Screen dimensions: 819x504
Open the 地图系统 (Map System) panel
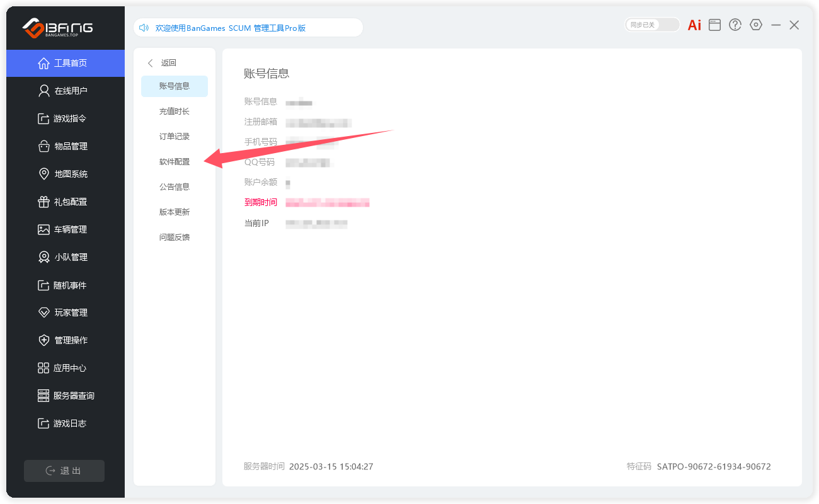point(65,173)
